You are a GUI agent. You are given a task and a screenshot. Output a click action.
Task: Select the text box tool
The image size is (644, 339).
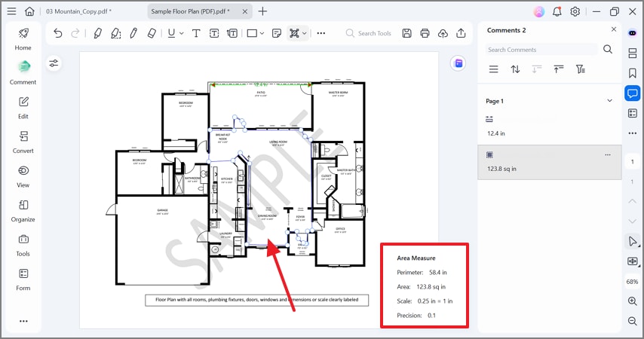pyautogui.click(x=214, y=33)
